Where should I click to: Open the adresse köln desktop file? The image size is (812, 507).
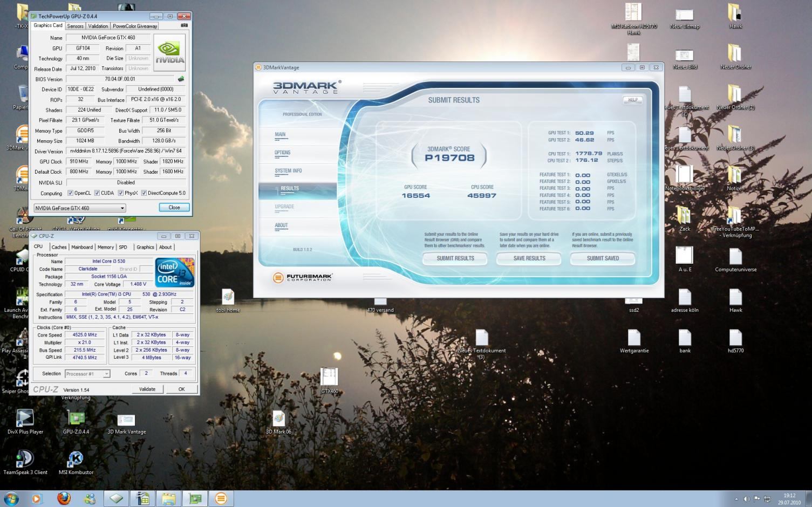pyautogui.click(x=685, y=300)
